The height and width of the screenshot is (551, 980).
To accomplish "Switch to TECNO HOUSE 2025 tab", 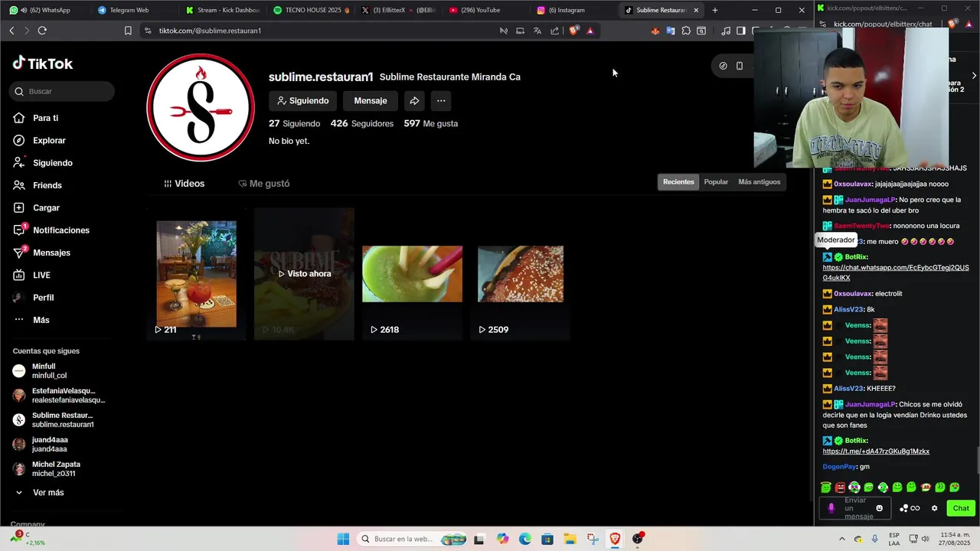I will pyautogui.click(x=310, y=10).
